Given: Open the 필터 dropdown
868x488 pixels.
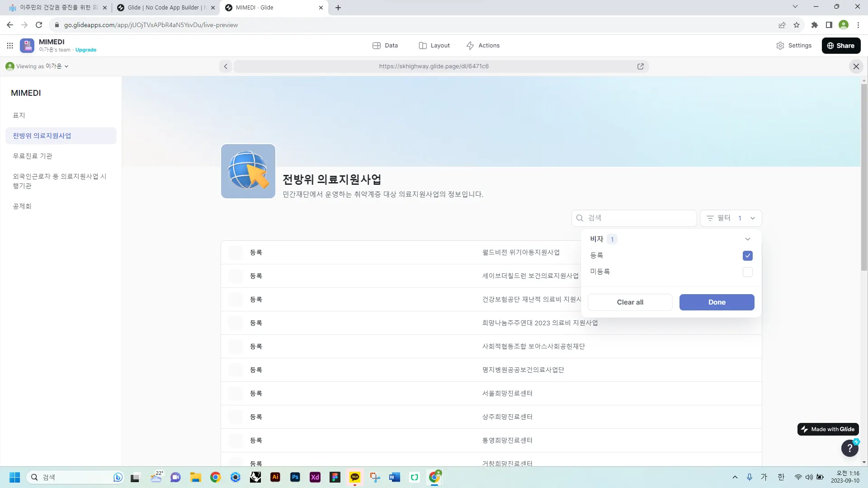Looking at the screenshot, I should pos(731,218).
